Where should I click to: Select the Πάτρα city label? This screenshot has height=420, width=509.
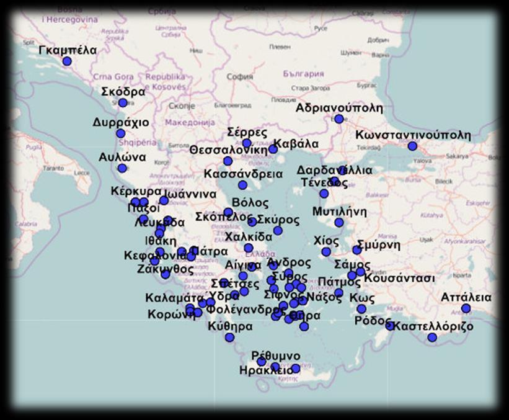(210, 251)
